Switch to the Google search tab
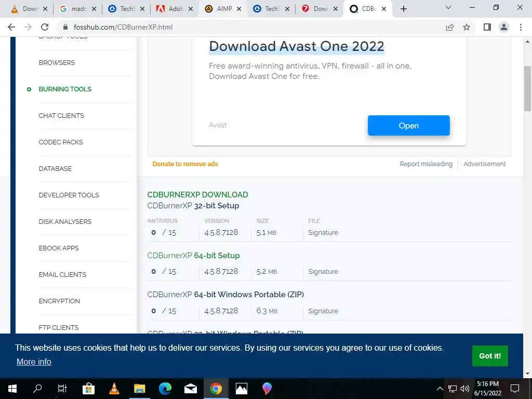This screenshot has width=532, height=399. [x=73, y=9]
